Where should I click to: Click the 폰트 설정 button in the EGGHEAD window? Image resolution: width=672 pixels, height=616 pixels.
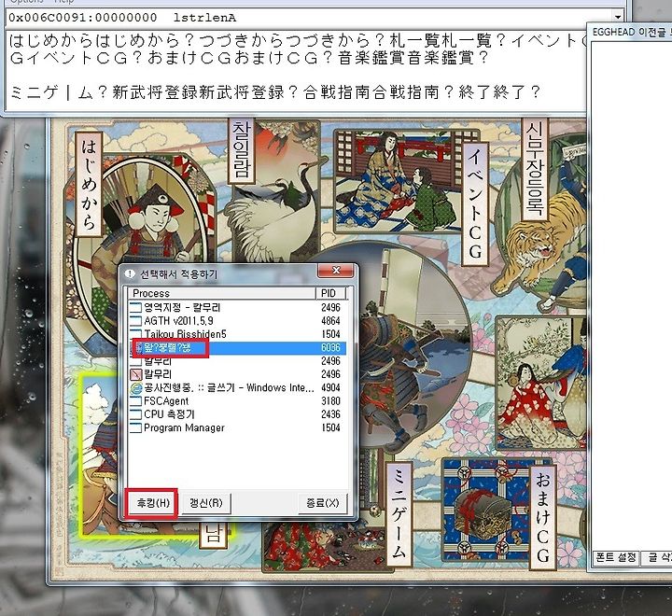pyautogui.click(x=615, y=558)
